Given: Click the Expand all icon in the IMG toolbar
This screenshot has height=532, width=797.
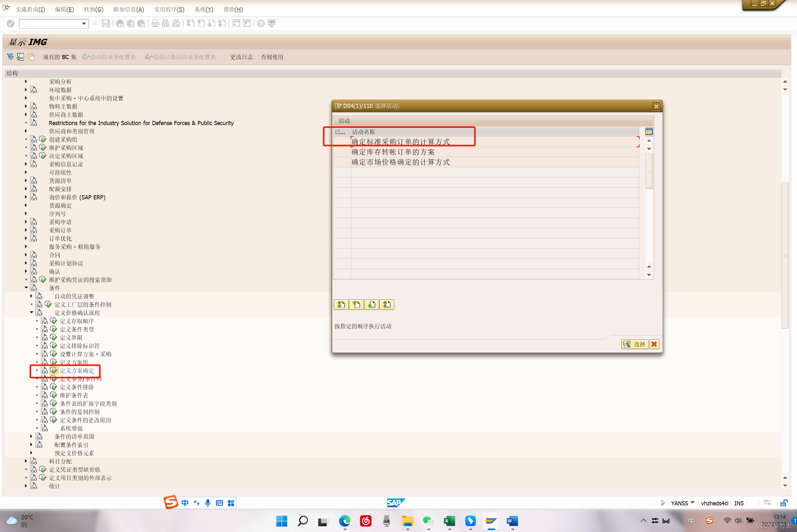Looking at the screenshot, I should pos(10,57).
